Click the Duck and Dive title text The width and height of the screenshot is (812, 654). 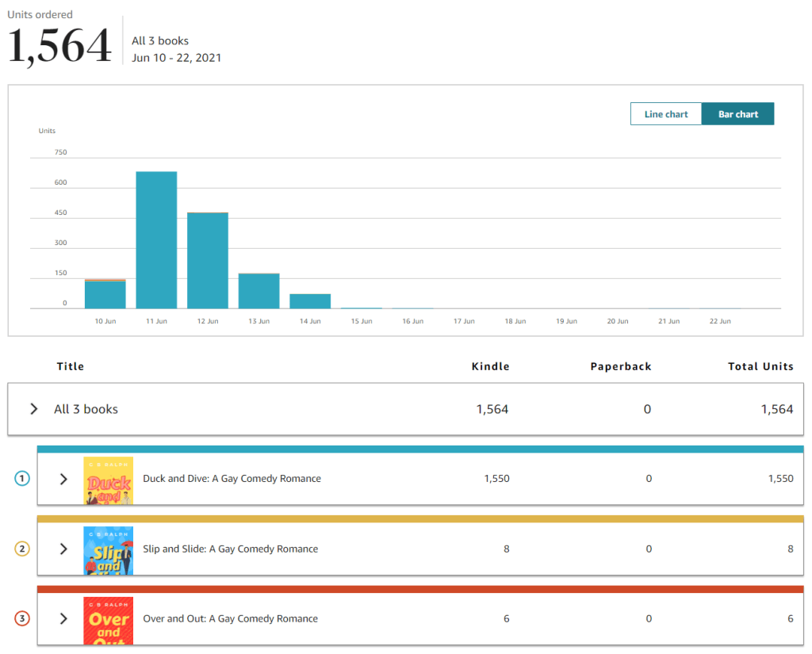(232, 479)
